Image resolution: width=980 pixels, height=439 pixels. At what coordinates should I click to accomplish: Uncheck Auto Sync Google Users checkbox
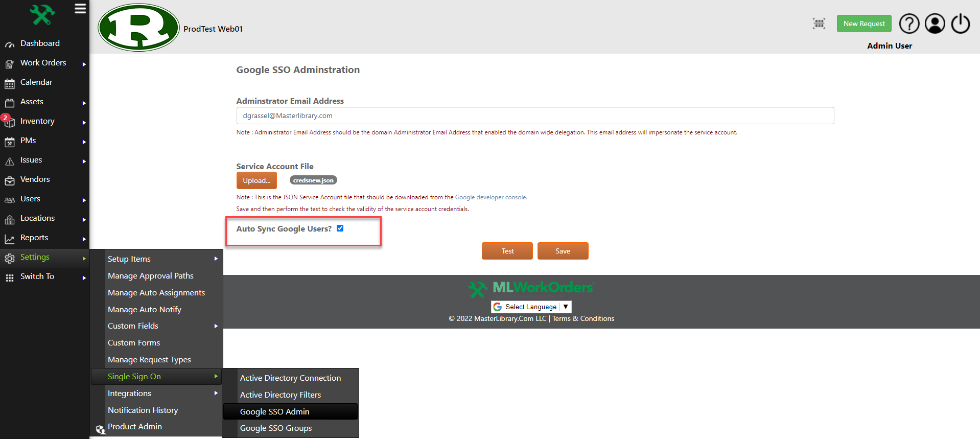tap(340, 228)
